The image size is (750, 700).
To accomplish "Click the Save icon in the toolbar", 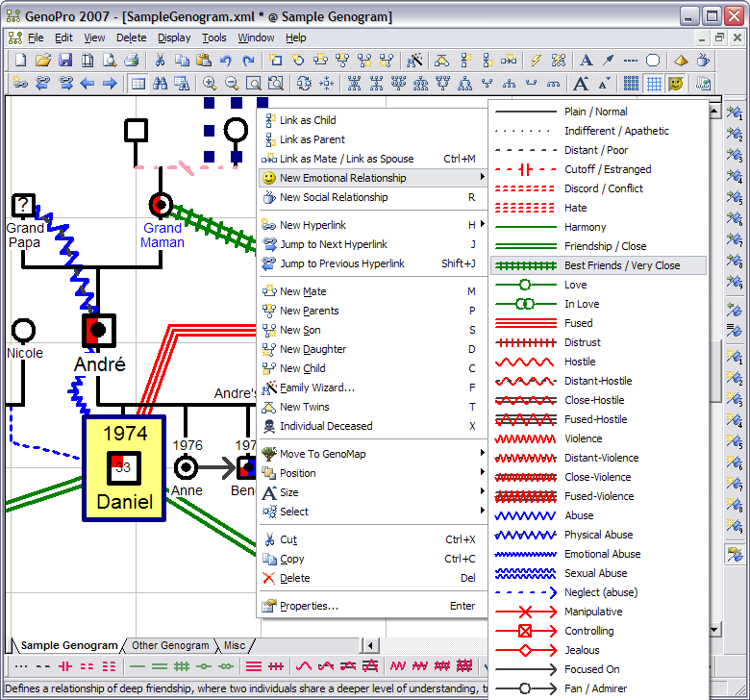I will pyautogui.click(x=64, y=61).
